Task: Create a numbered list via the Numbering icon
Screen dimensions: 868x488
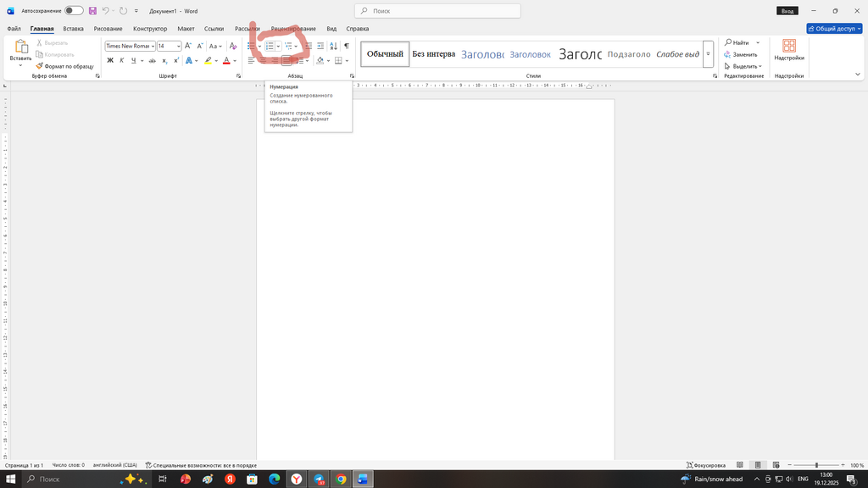Action: click(x=270, y=46)
